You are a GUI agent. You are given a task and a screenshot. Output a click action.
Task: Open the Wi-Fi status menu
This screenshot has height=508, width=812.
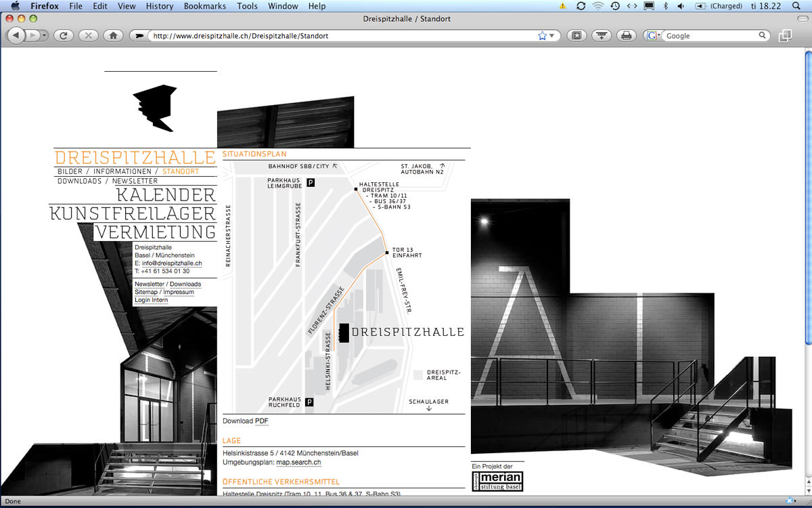pos(597,6)
